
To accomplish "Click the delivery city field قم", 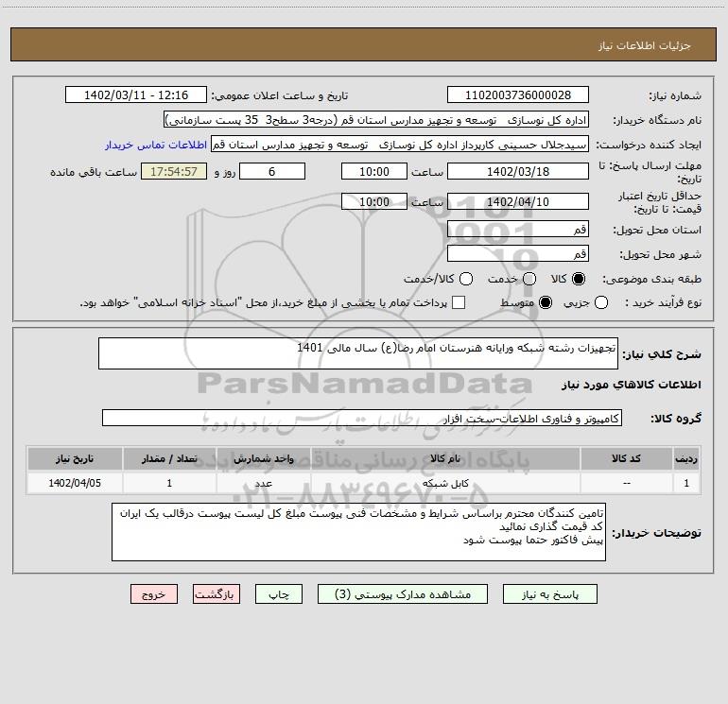I will pyautogui.click(x=518, y=254).
